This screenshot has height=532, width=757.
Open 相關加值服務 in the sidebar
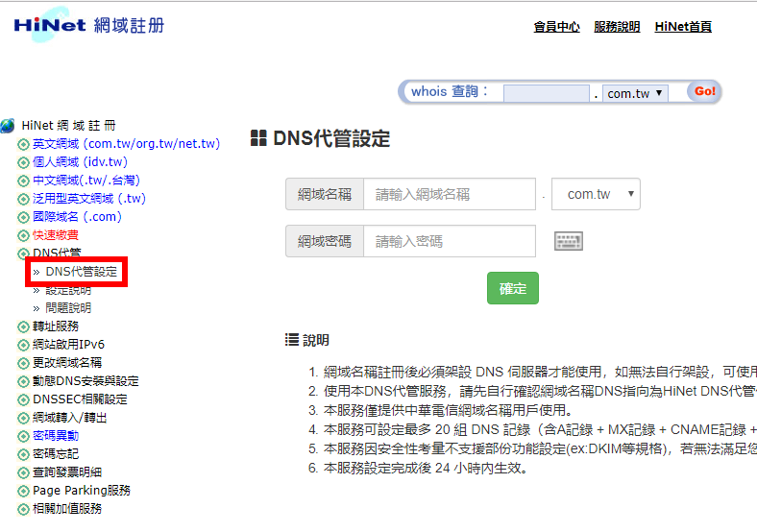[67, 508]
